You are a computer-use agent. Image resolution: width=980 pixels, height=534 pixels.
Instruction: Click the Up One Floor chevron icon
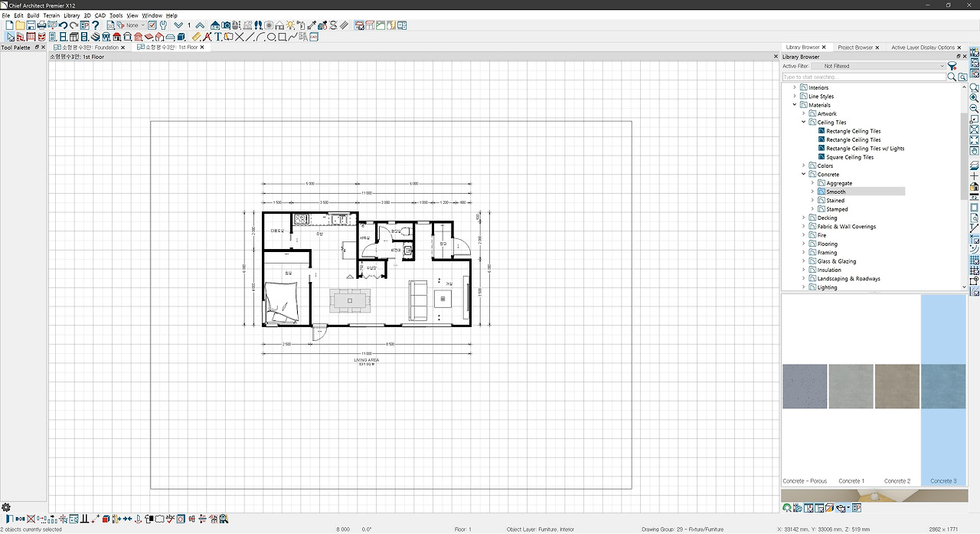pyautogui.click(x=200, y=25)
